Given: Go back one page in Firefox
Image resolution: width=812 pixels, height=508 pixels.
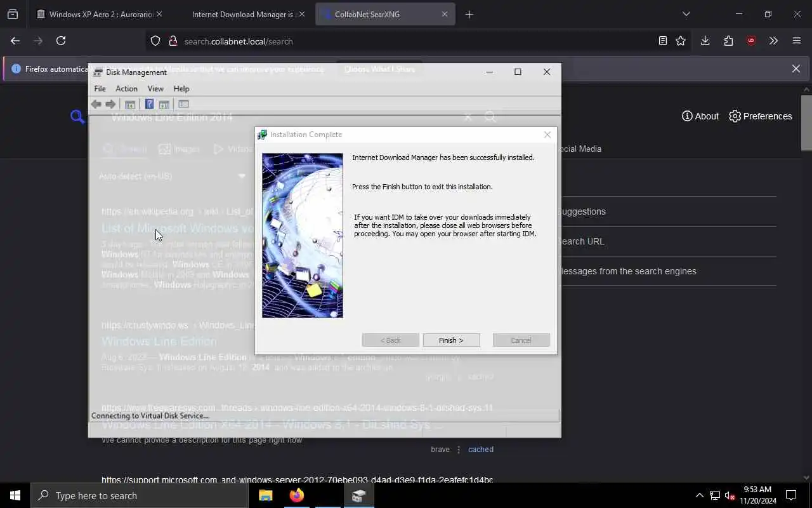Looking at the screenshot, I should click(x=15, y=41).
